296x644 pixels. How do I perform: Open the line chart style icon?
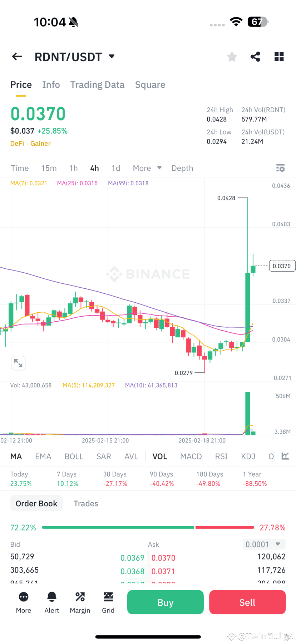click(x=285, y=456)
